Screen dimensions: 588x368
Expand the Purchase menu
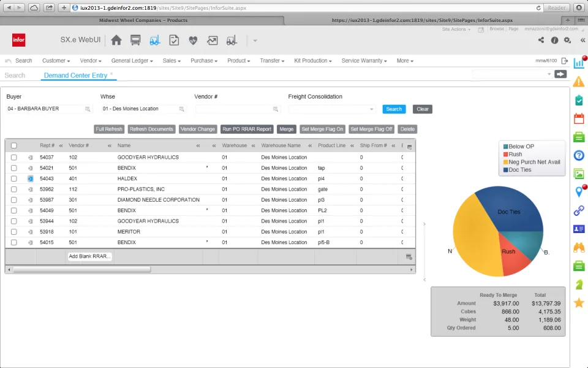point(204,61)
